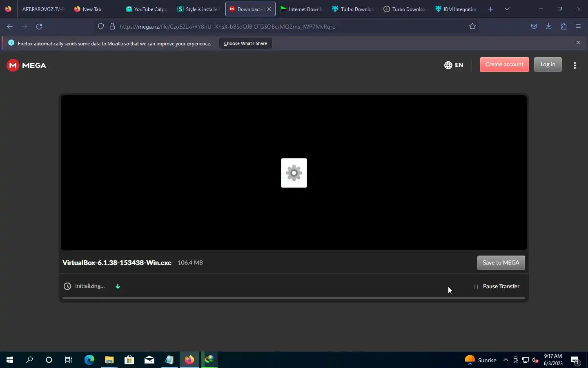Switch to YouTube Catppuccin tab

[147, 9]
